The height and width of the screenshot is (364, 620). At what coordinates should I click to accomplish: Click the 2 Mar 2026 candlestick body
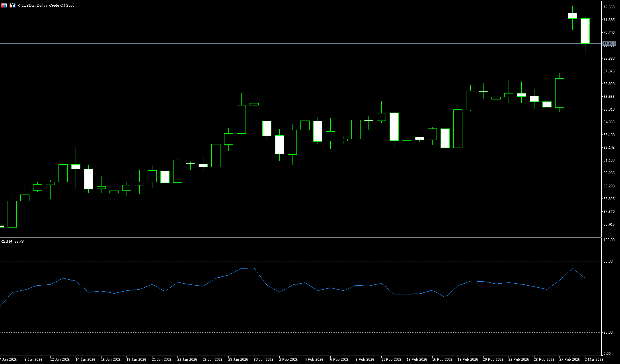point(585,31)
